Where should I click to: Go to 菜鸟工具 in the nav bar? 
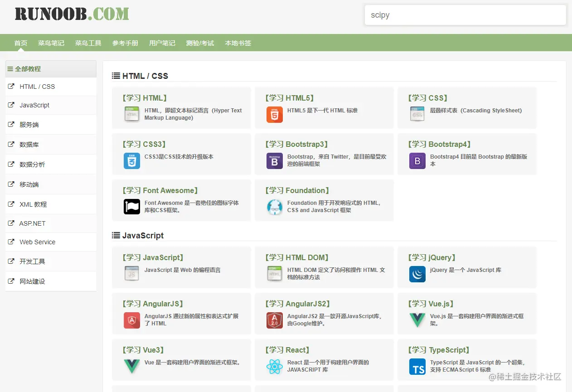pyautogui.click(x=88, y=43)
